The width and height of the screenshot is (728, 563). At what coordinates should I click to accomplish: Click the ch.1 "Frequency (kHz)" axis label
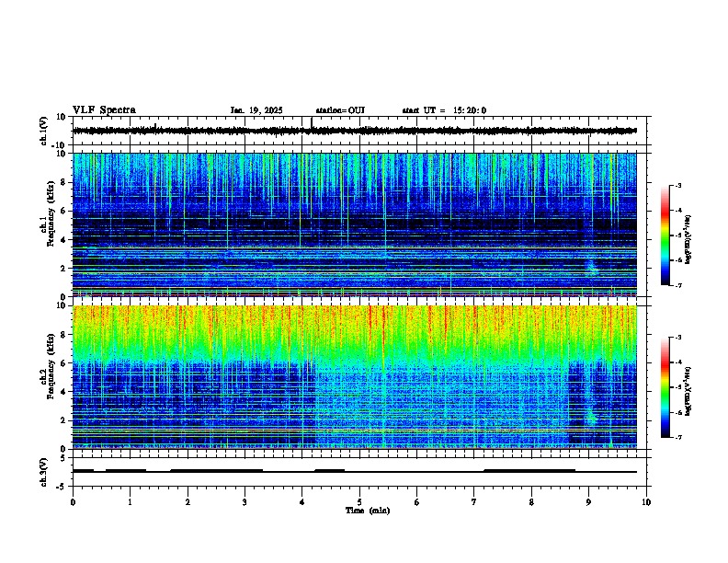coord(51,214)
